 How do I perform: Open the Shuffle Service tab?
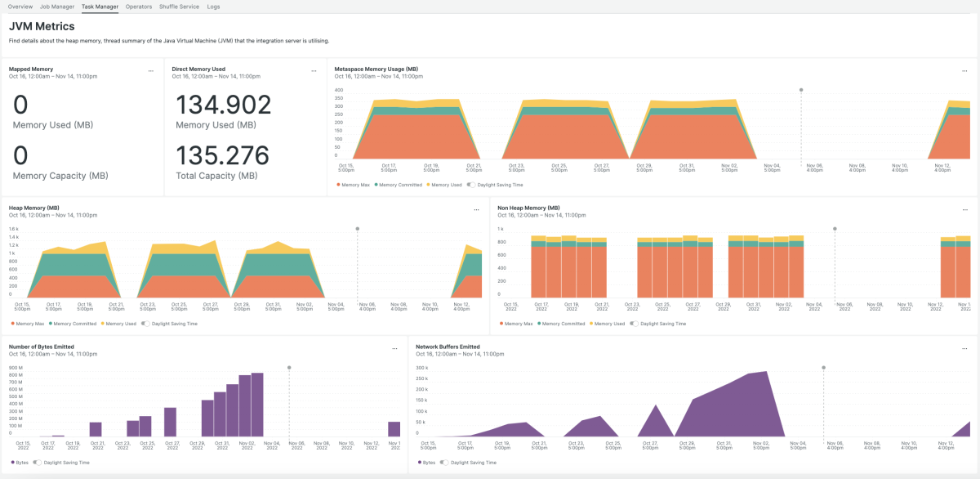(x=179, y=7)
